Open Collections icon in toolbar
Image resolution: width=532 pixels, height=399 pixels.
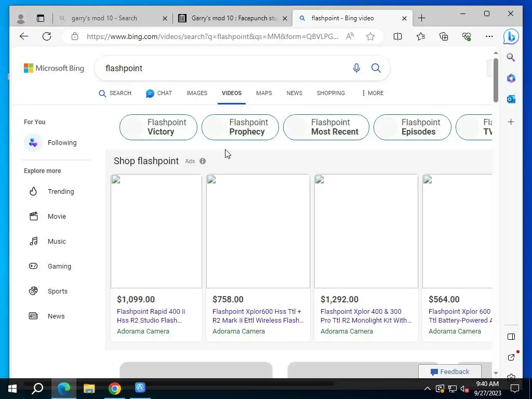(x=444, y=36)
